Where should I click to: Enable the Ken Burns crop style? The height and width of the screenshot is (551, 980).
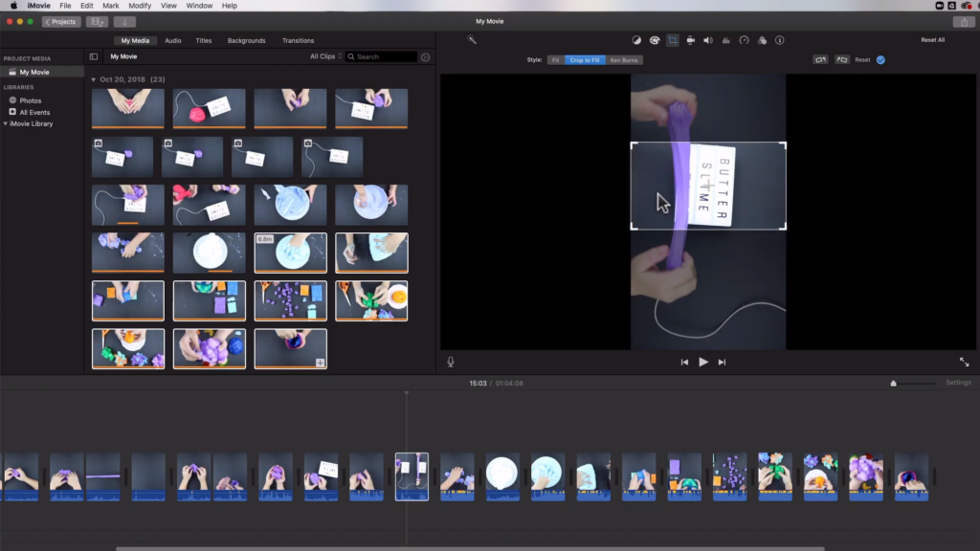[x=623, y=59]
